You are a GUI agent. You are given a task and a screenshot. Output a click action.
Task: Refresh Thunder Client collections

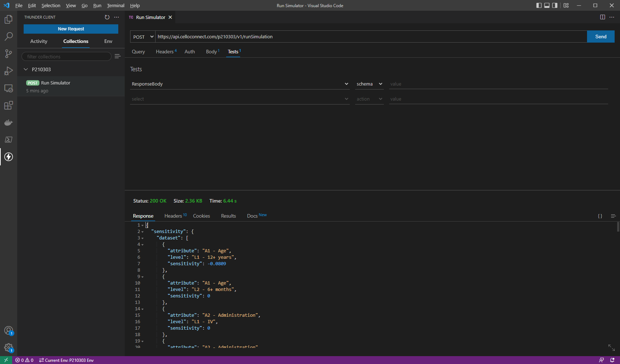tap(107, 17)
